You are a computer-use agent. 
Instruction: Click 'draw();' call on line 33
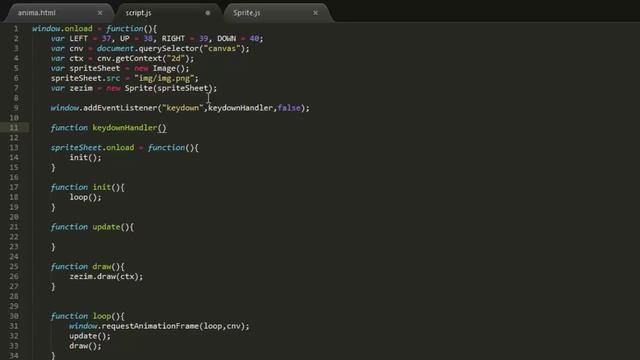(x=85, y=346)
